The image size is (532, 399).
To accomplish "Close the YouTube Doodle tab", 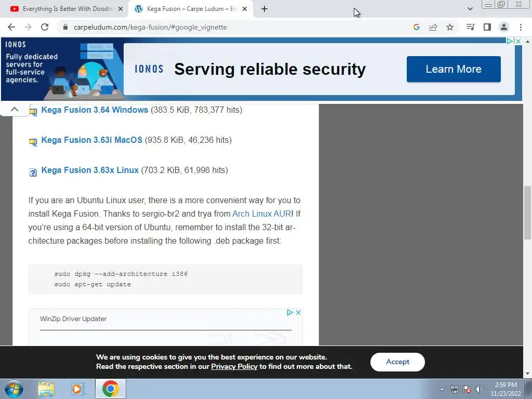I will 121,9.
